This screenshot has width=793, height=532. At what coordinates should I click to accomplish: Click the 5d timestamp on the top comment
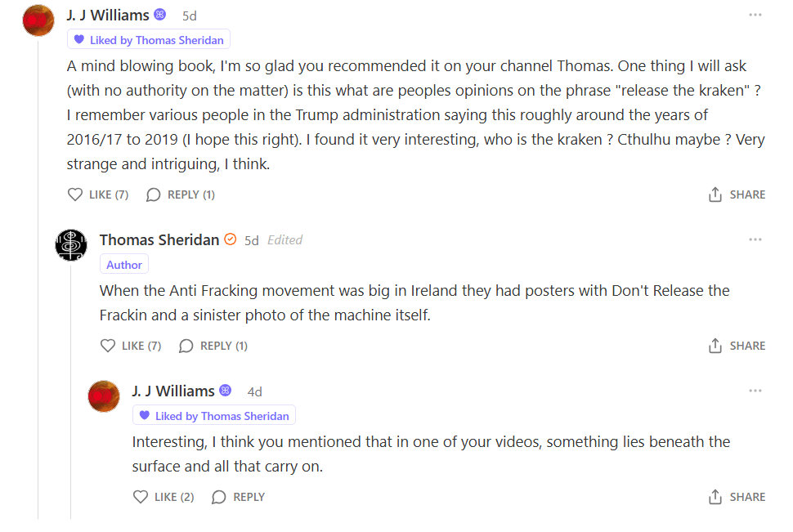click(x=189, y=16)
